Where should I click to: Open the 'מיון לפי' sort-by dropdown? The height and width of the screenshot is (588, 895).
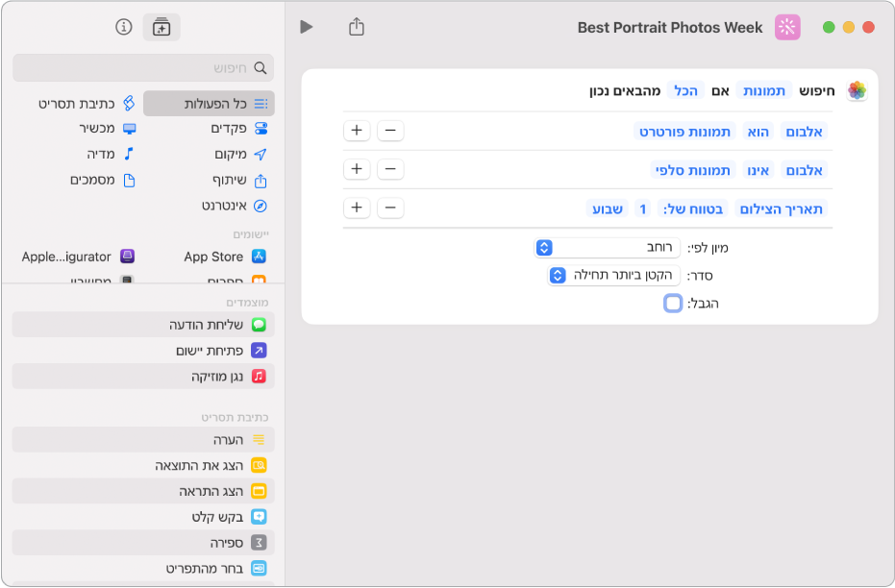(608, 248)
